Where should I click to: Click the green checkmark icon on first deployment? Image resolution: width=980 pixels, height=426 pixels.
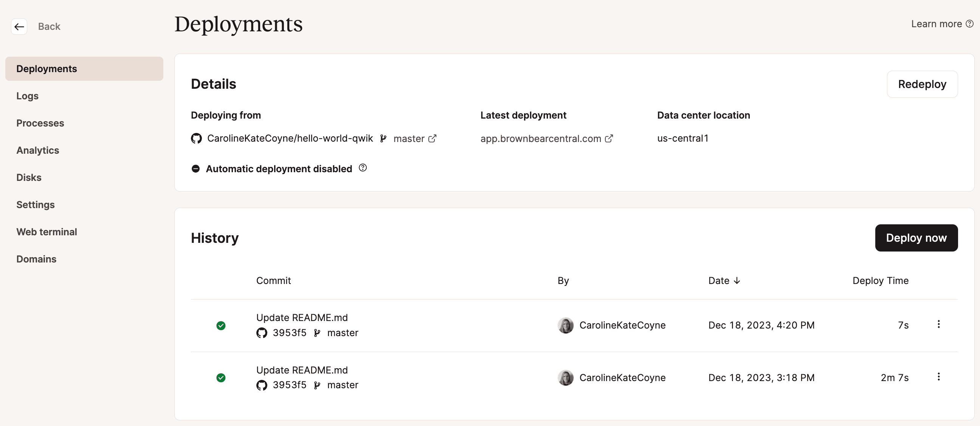click(x=222, y=325)
